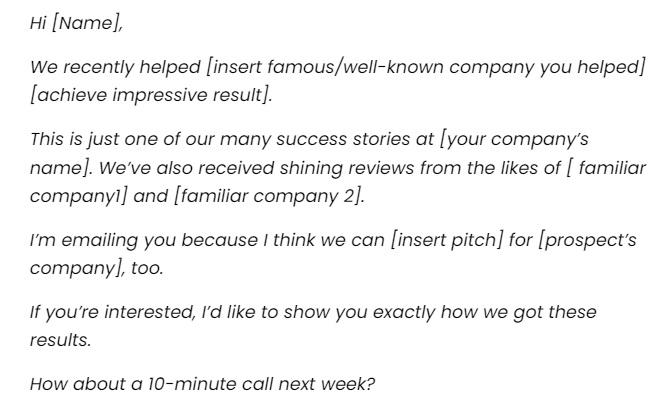The height and width of the screenshot is (407, 665).
Task: Click the word "results." ending the paragraph
Action: pos(61,340)
